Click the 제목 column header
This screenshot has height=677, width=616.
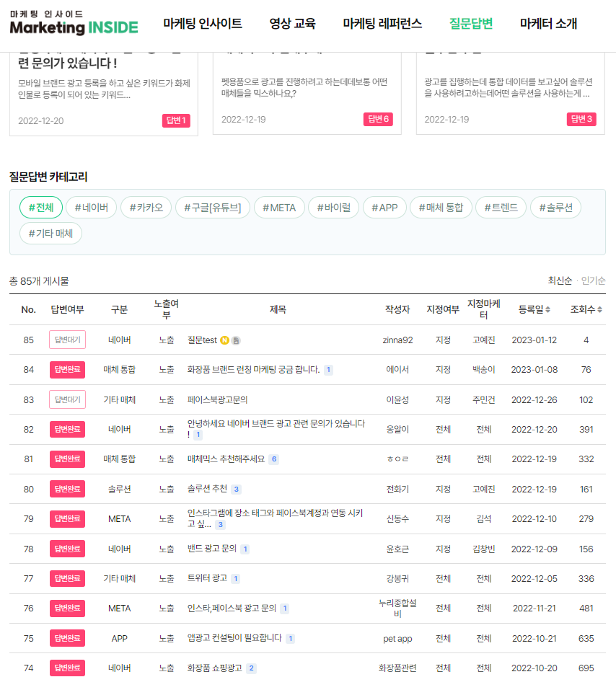pyautogui.click(x=278, y=309)
